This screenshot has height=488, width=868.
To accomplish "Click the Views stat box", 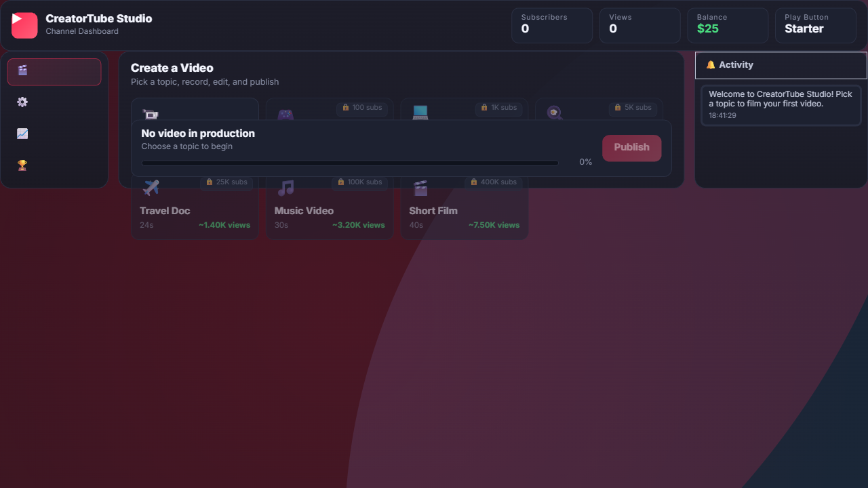I will pos(640,26).
